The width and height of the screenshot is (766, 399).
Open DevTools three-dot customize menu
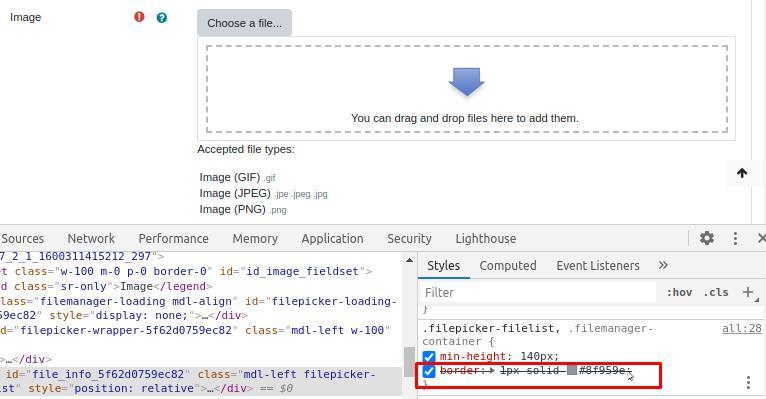point(735,238)
